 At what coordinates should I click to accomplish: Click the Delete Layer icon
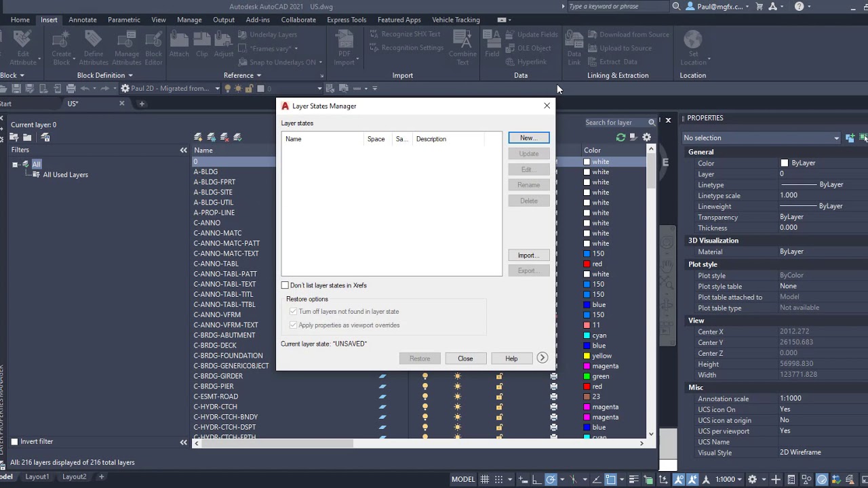point(224,138)
